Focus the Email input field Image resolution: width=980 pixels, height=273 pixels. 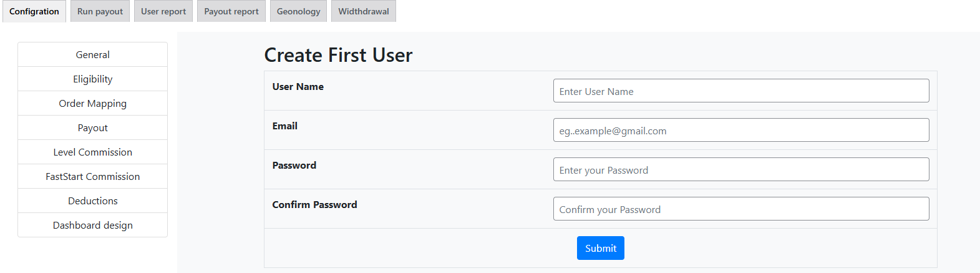coord(740,130)
